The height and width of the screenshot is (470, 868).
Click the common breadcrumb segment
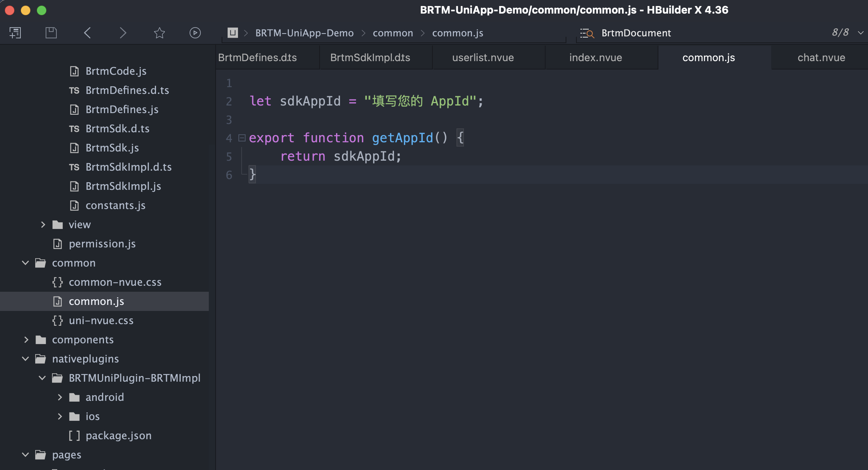coord(393,33)
